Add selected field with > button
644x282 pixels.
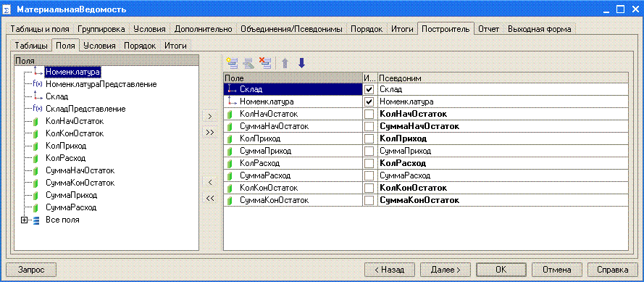pyautogui.click(x=210, y=117)
